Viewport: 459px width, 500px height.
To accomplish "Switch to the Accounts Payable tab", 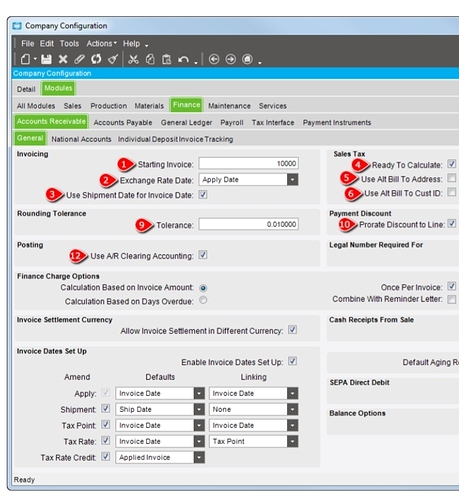I will tap(123, 123).
